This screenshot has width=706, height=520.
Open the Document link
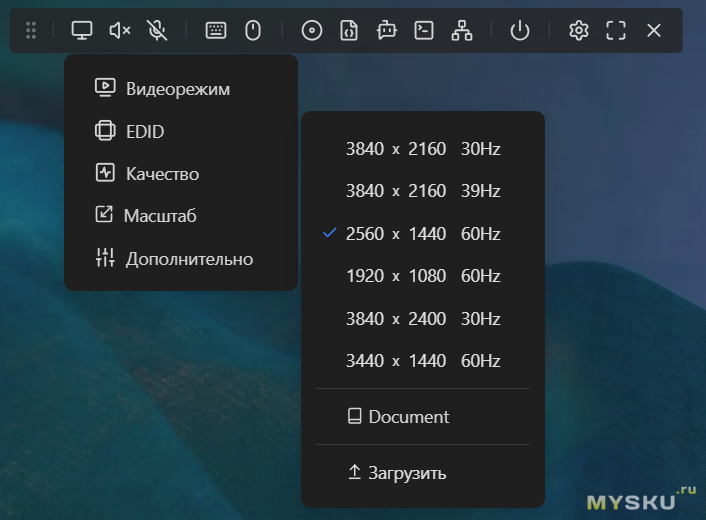(x=408, y=417)
